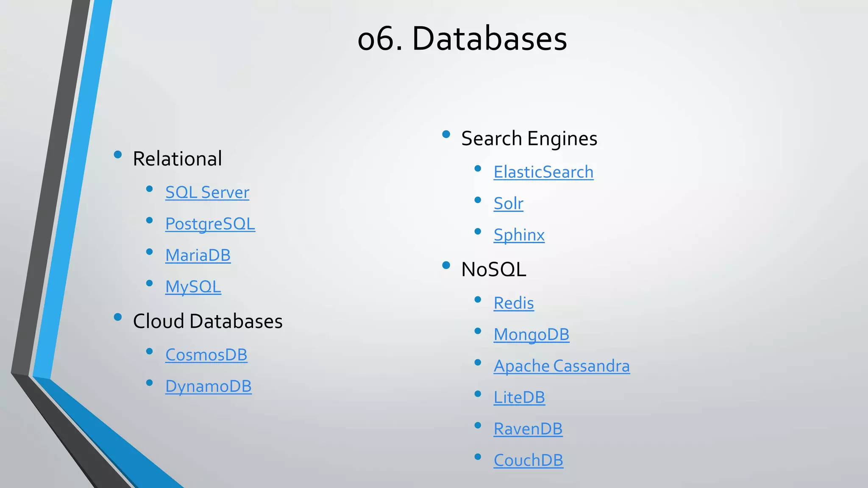This screenshot has width=868, height=488.
Task: Click the Cloud Databases heading
Action: pyautogui.click(x=208, y=321)
